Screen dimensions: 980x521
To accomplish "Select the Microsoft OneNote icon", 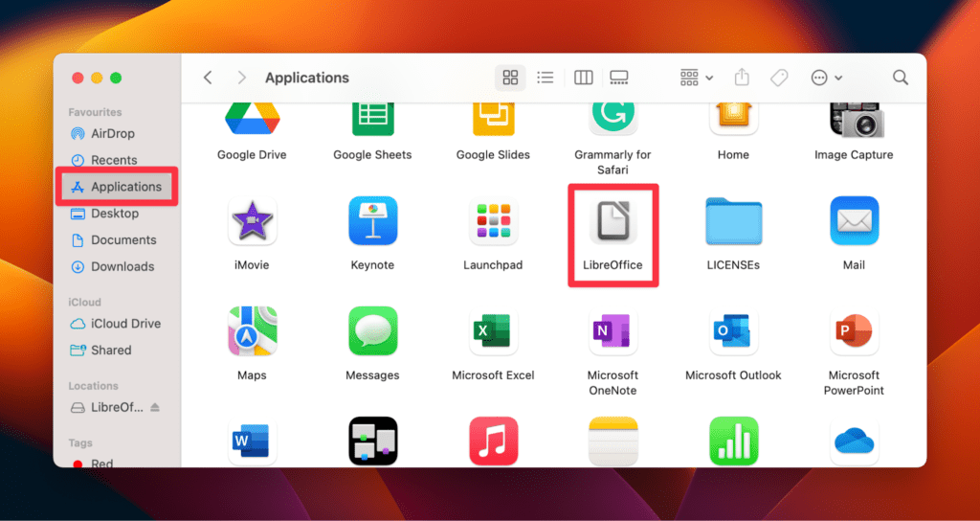I will 612,330.
